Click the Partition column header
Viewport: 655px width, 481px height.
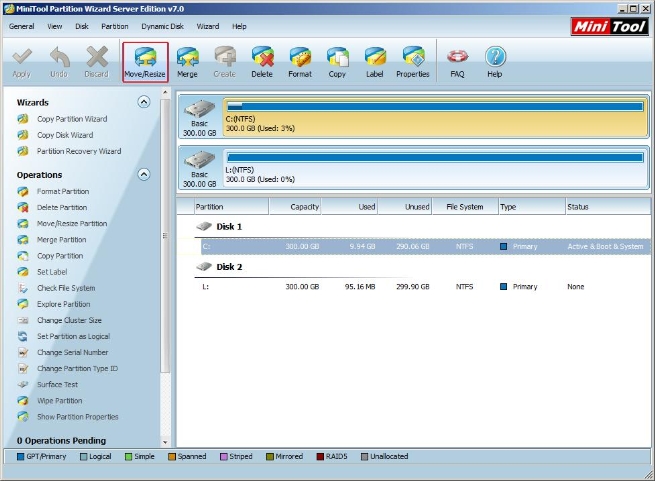click(231, 207)
